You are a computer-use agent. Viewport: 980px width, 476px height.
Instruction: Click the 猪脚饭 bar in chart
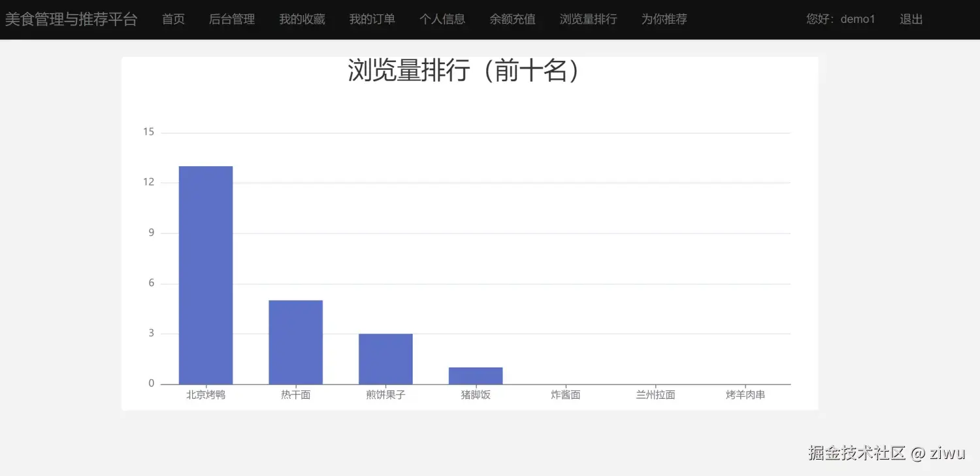click(x=476, y=376)
